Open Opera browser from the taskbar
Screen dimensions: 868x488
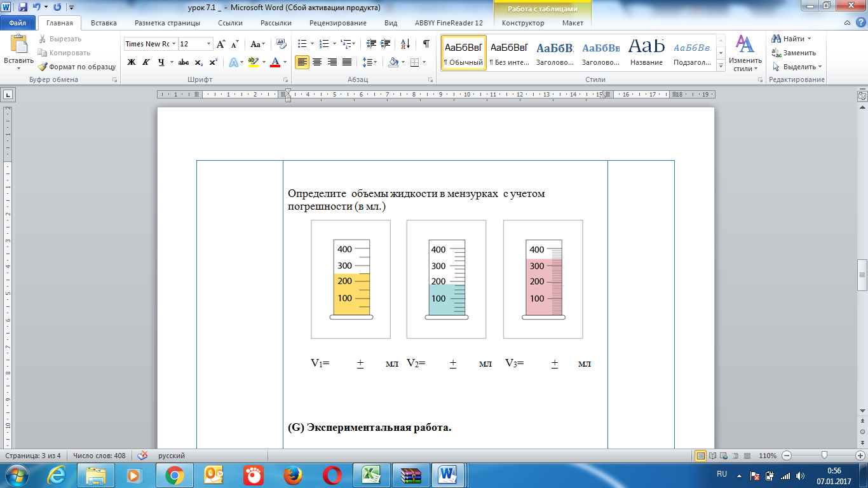[x=332, y=475]
